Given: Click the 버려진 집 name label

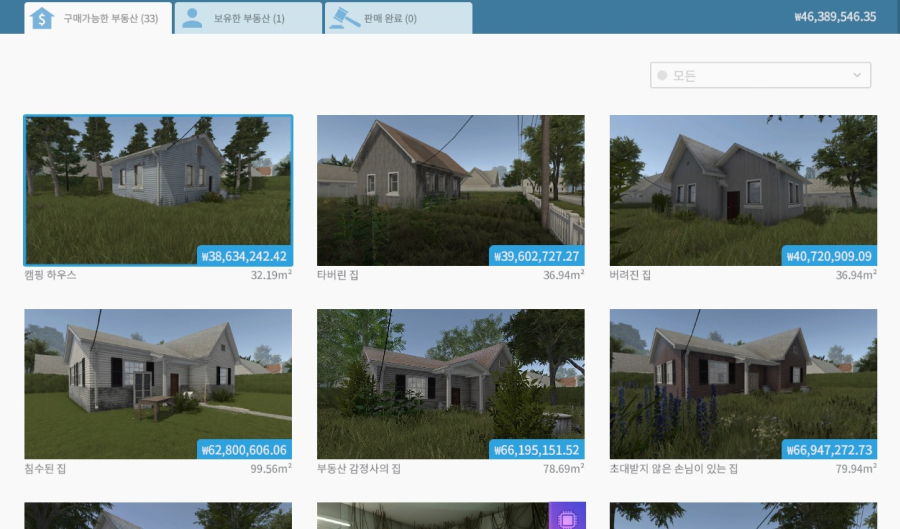Looking at the screenshot, I should click(630, 275).
